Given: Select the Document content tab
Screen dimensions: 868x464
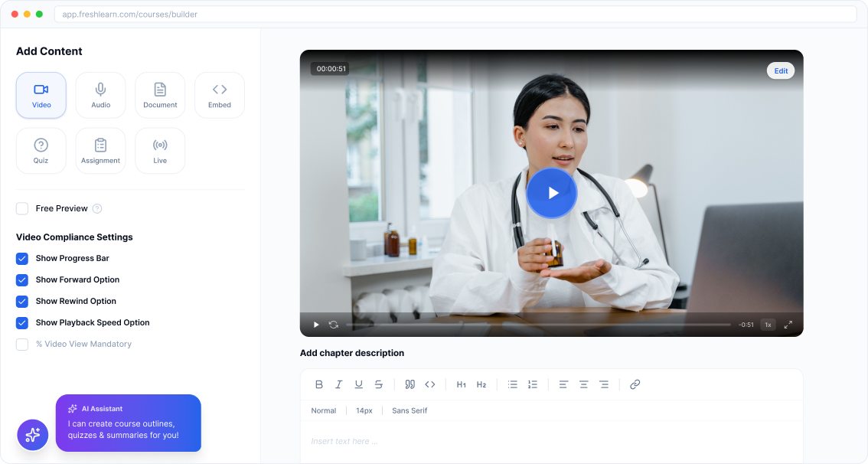Looking at the screenshot, I should [160, 95].
